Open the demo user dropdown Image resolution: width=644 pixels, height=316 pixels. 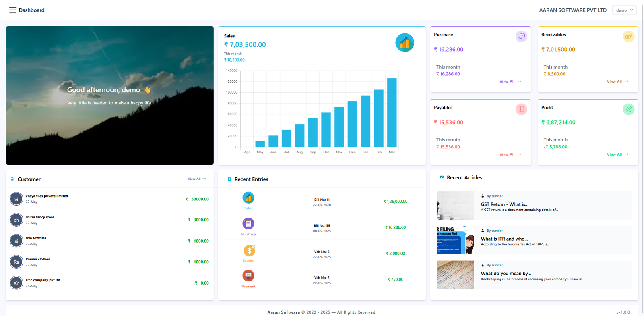[624, 10]
